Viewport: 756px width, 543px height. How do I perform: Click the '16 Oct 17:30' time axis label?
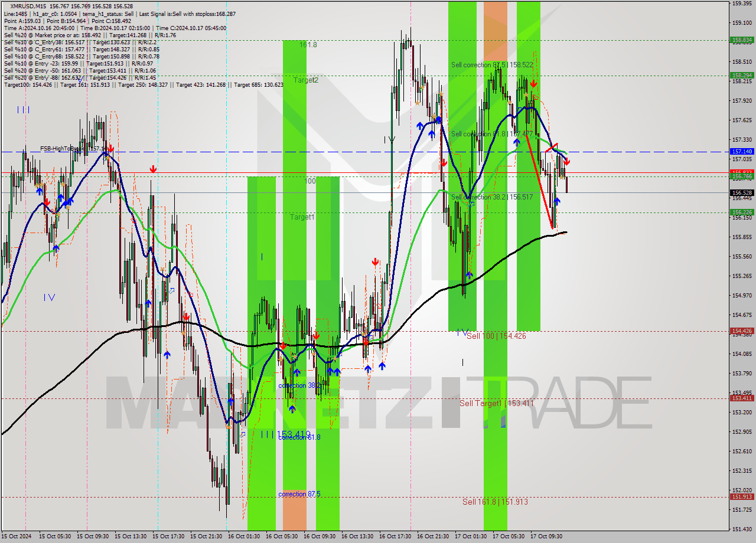395,537
